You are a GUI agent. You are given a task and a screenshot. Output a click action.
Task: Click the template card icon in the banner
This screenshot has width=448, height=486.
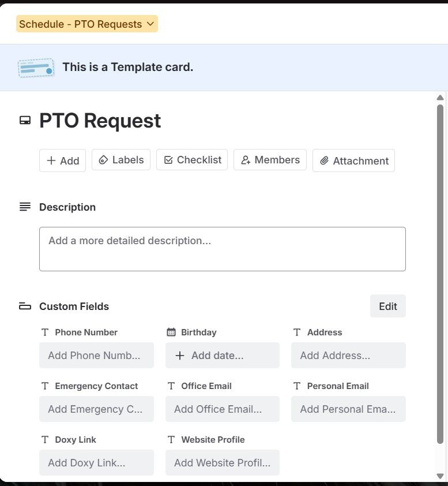coord(36,67)
